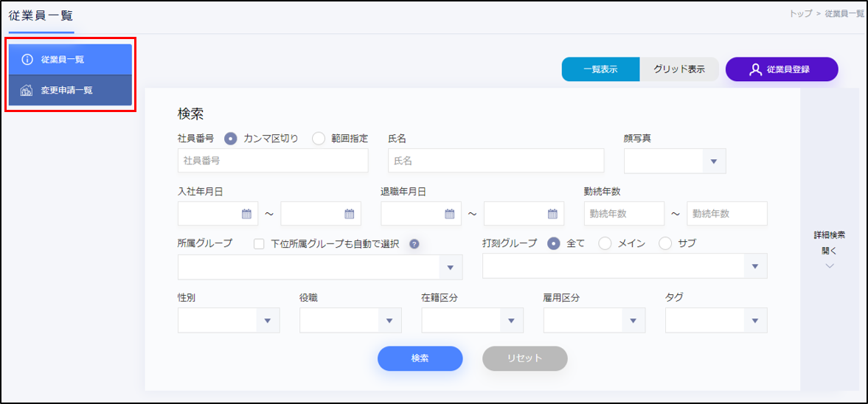This screenshot has height=404, width=868.
Task: Click the person icon in 従業員登録 button
Action: point(754,69)
